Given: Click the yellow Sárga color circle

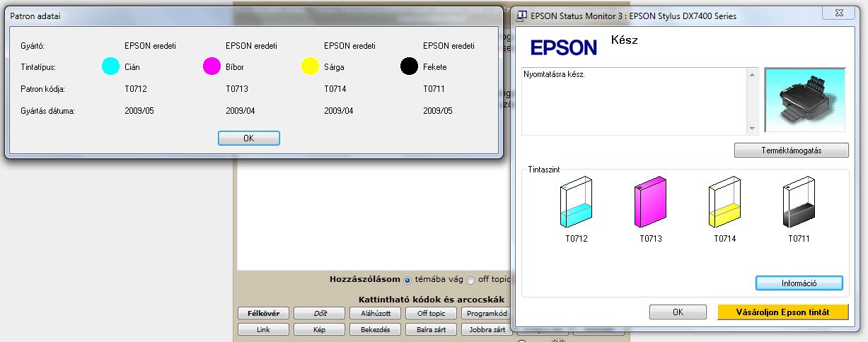Looking at the screenshot, I should [310, 66].
